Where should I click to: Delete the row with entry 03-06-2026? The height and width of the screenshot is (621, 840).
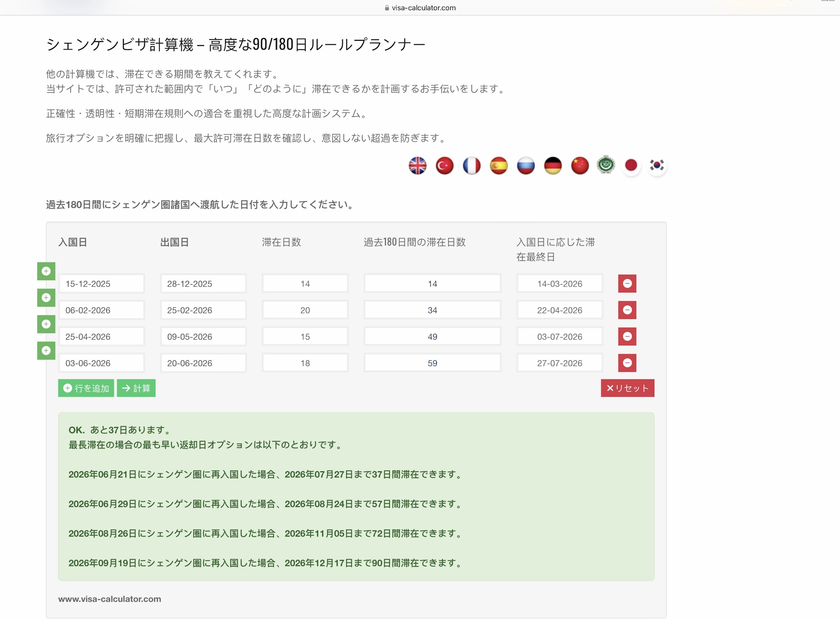627,363
